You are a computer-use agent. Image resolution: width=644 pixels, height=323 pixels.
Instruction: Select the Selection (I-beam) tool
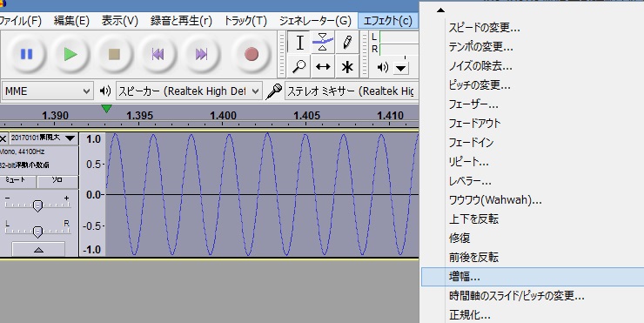[x=299, y=43]
